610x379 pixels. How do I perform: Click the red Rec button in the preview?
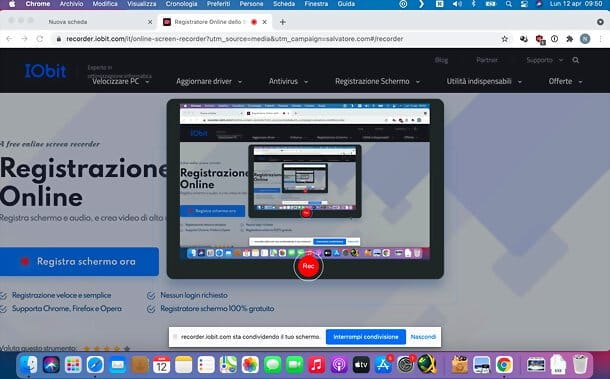(308, 266)
